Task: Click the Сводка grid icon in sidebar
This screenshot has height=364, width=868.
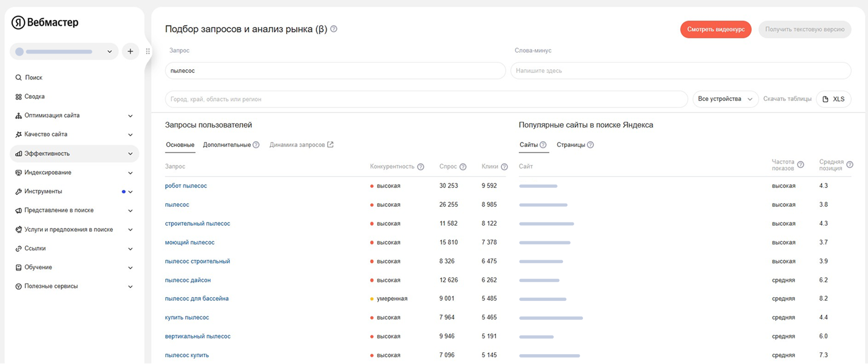Action: (18, 97)
